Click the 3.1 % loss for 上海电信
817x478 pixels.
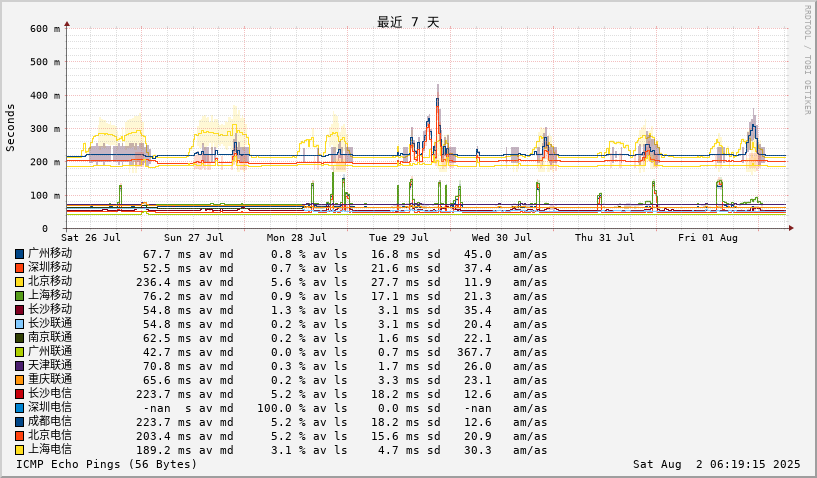coord(288,451)
